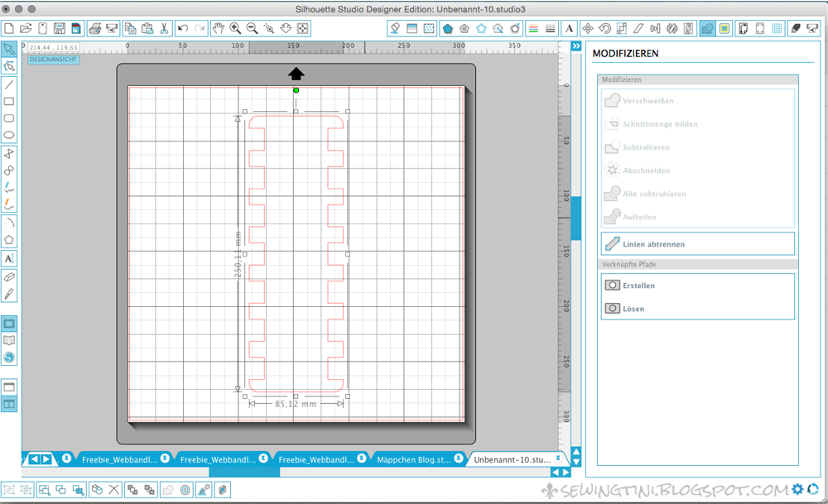This screenshot has height=504, width=828.
Task: Open the scale panel
Action: click(x=622, y=28)
